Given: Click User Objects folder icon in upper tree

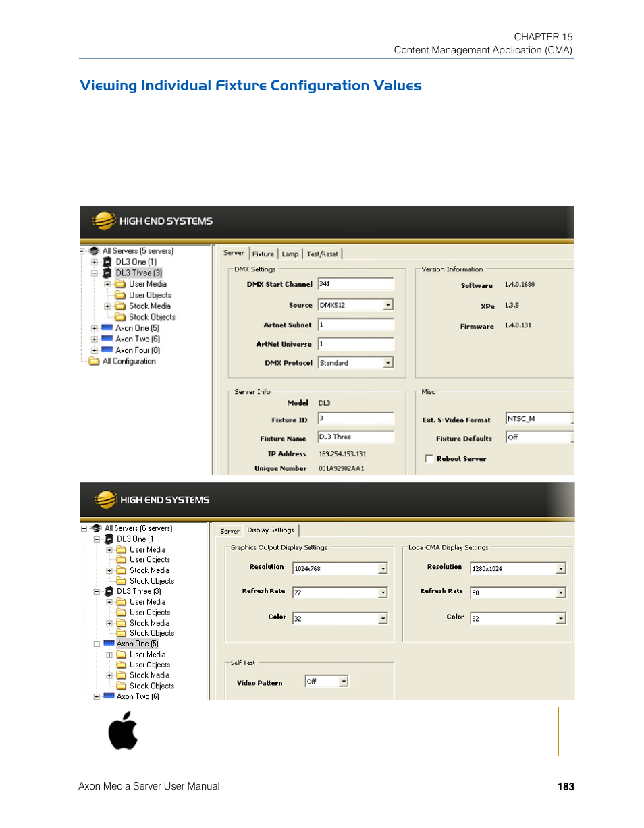Looking at the screenshot, I should (120, 295).
